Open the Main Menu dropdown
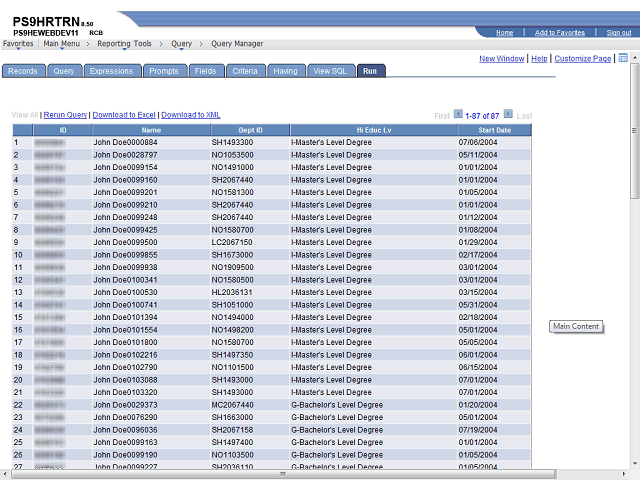640x480 pixels. pos(62,44)
